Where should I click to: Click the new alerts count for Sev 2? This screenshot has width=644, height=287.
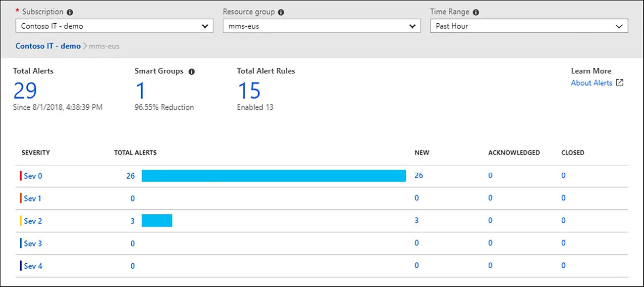418,221
